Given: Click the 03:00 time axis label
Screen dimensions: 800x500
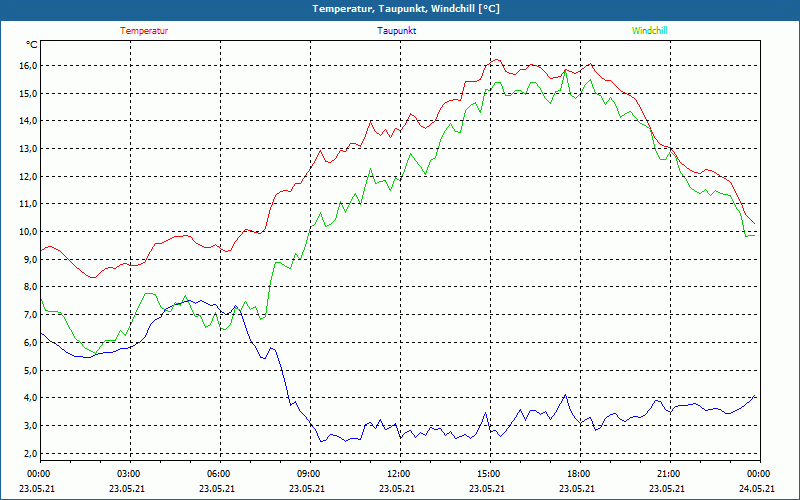Looking at the screenshot, I should click(131, 474).
